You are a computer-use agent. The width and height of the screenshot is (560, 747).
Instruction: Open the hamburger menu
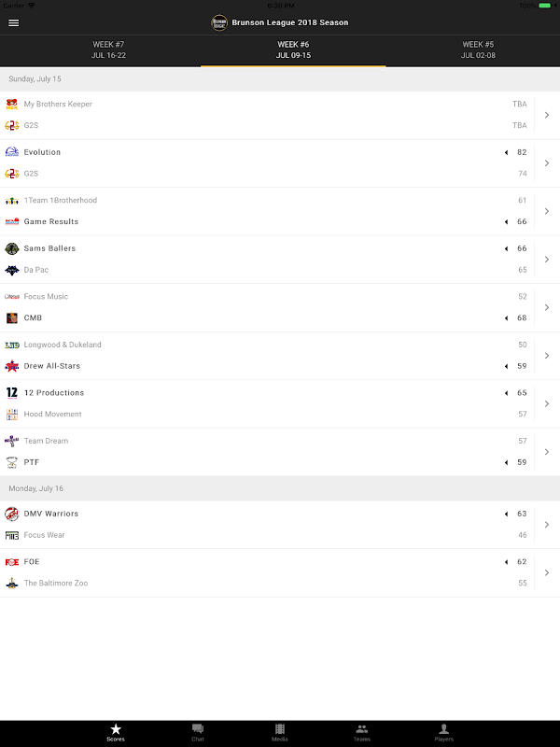(13, 22)
